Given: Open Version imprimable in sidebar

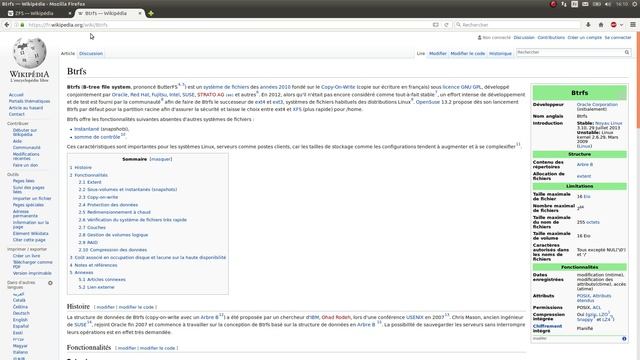Looking at the screenshot, I should [32, 273].
